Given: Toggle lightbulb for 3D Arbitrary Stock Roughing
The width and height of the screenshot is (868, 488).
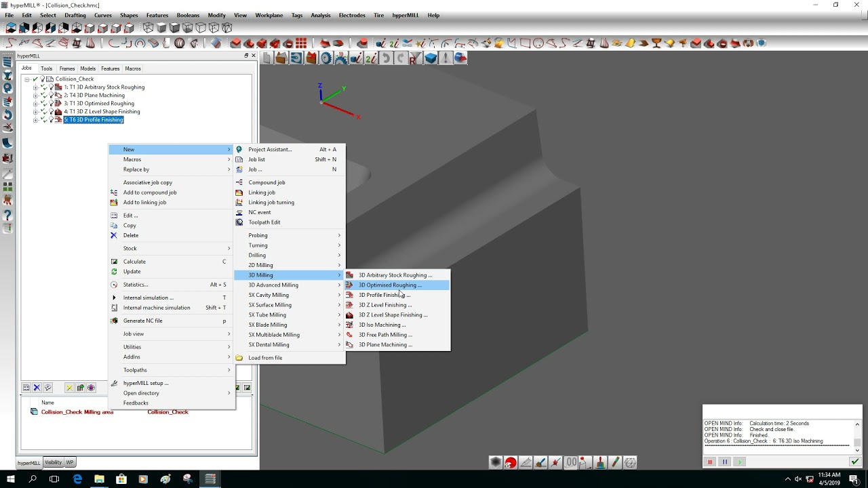Looking at the screenshot, I should [x=52, y=87].
